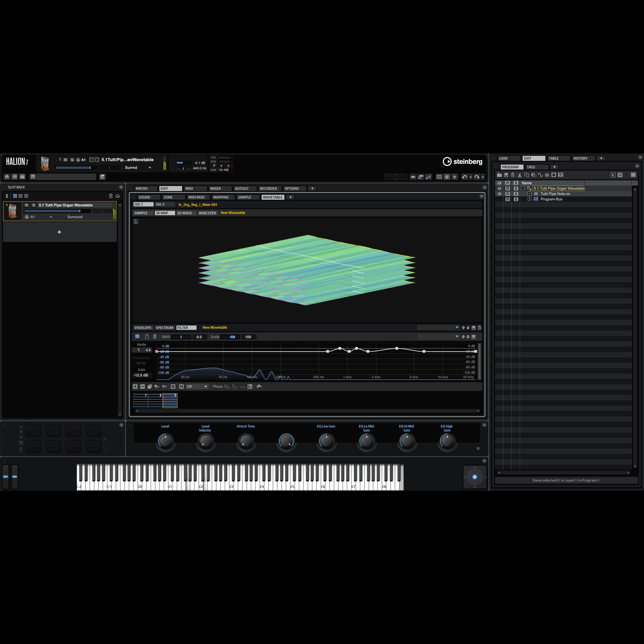Viewport: 644px width, 644px height.
Task: Click the cut scissors icon in program tree
Action: [x=519, y=175]
